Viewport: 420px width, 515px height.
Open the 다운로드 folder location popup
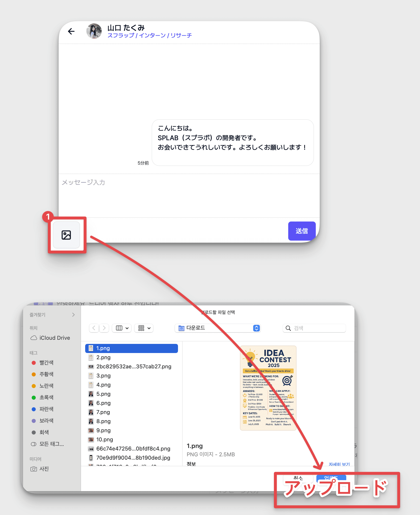217,328
